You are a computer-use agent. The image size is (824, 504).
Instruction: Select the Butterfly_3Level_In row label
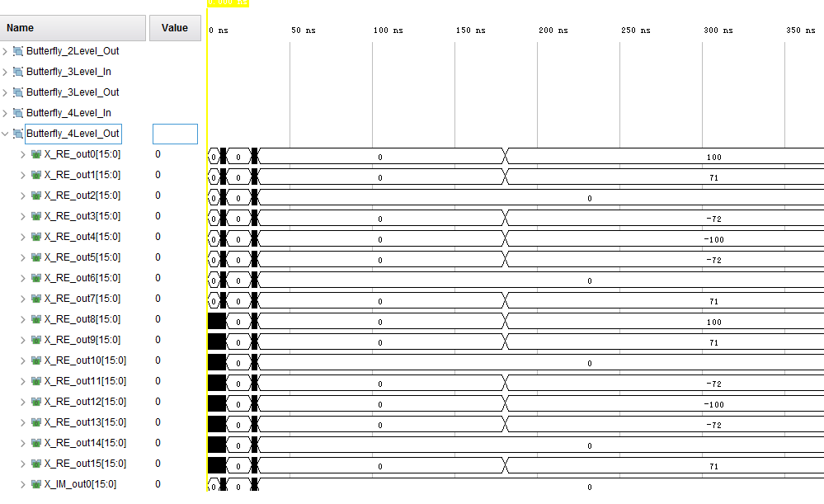coord(68,72)
